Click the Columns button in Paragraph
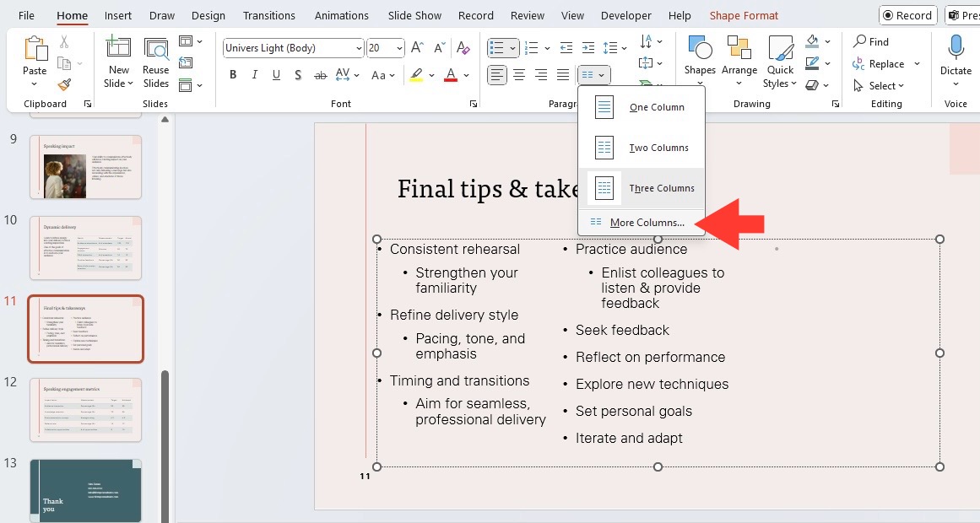 pyautogui.click(x=593, y=75)
